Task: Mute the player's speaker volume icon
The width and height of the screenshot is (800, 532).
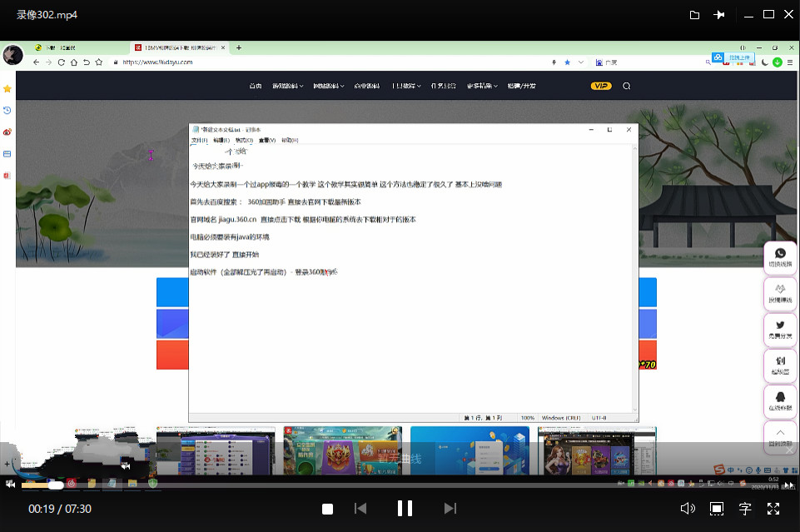Action: click(x=688, y=509)
